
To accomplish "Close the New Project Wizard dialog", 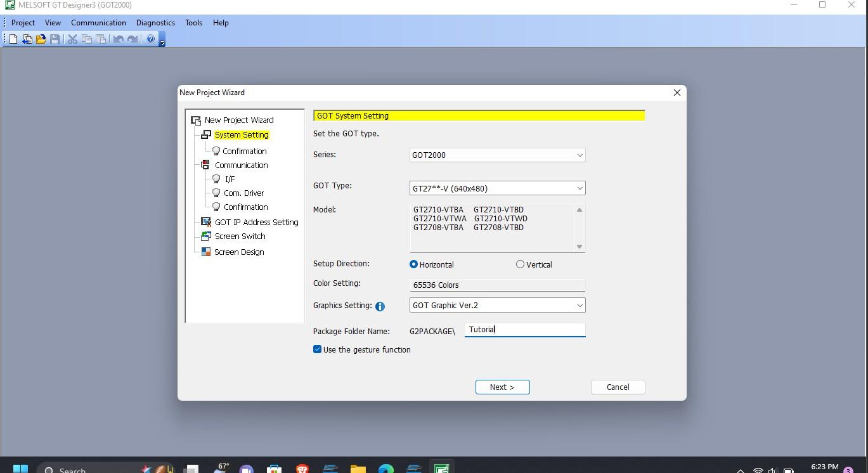I will tap(677, 93).
